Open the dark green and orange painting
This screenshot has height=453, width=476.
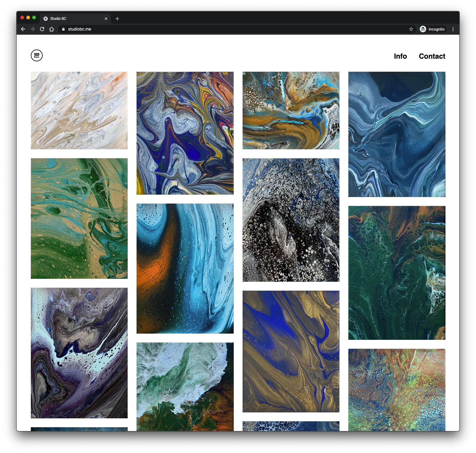(397, 273)
